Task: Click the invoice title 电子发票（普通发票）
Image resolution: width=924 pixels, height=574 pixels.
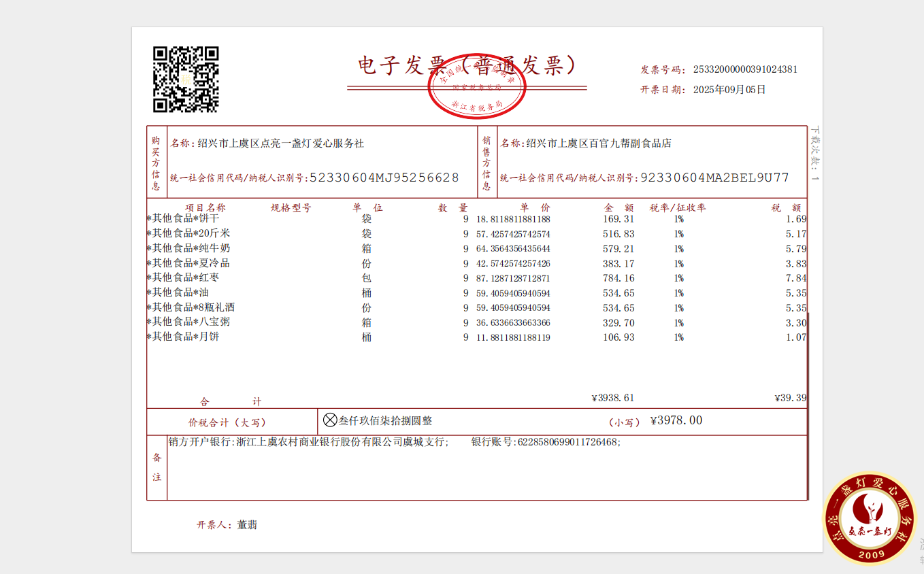Action: pyautogui.click(x=467, y=65)
